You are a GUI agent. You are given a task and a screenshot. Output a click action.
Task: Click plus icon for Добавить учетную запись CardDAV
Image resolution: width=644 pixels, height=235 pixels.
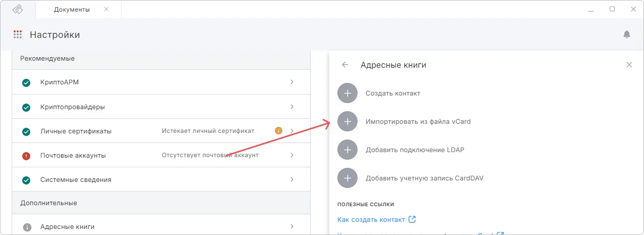pos(347,178)
